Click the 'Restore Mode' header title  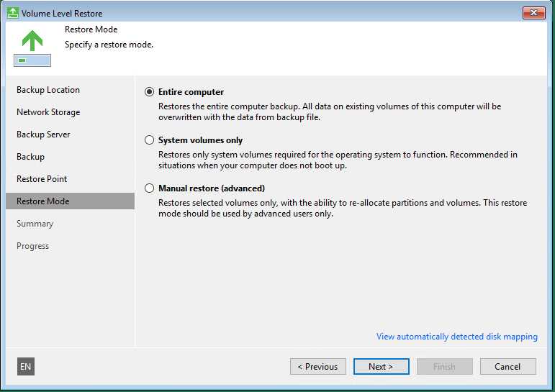[x=91, y=29]
